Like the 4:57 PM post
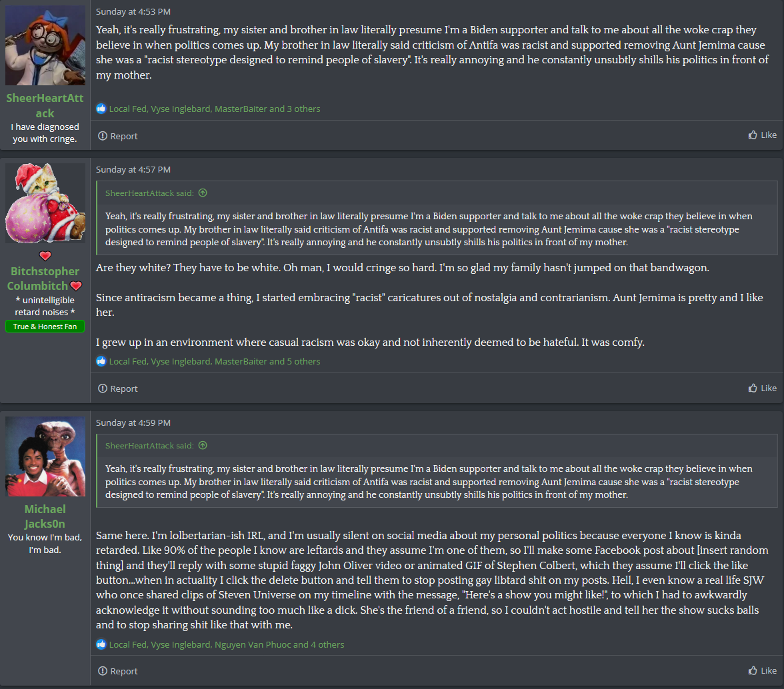Viewport: 784px width, 689px height. coord(762,388)
